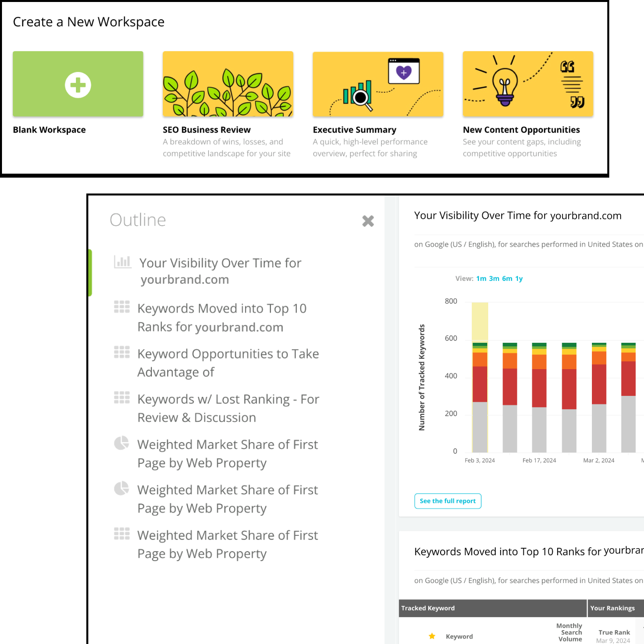Set chart view to 1m
This screenshot has width=644, height=644.
[481, 278]
